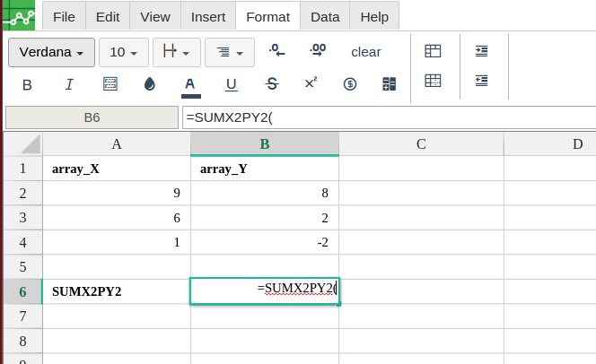This screenshot has width=596, height=364.
Task: Click cell B2 containing 8
Action: click(265, 193)
